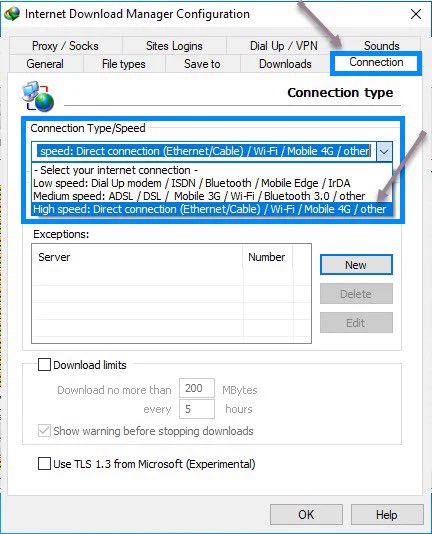Open the File types tab
Image resolution: width=432 pixels, height=534 pixels.
pos(124,64)
